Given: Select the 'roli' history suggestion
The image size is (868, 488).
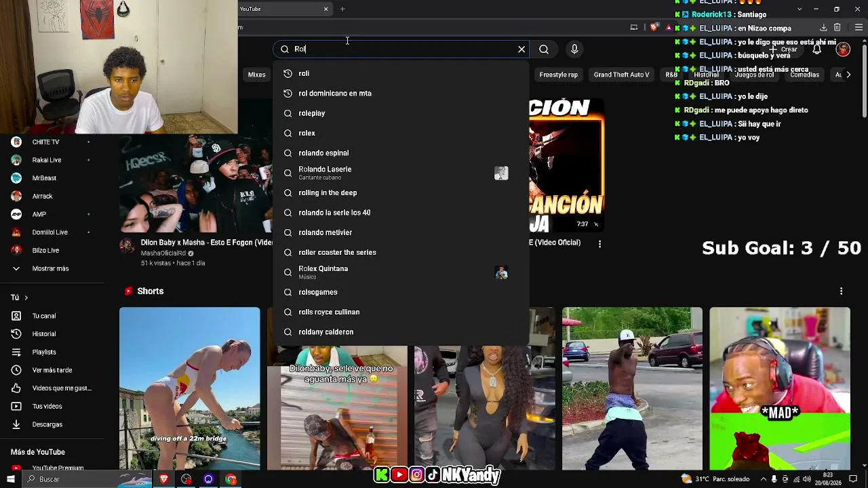Looking at the screenshot, I should (401, 73).
